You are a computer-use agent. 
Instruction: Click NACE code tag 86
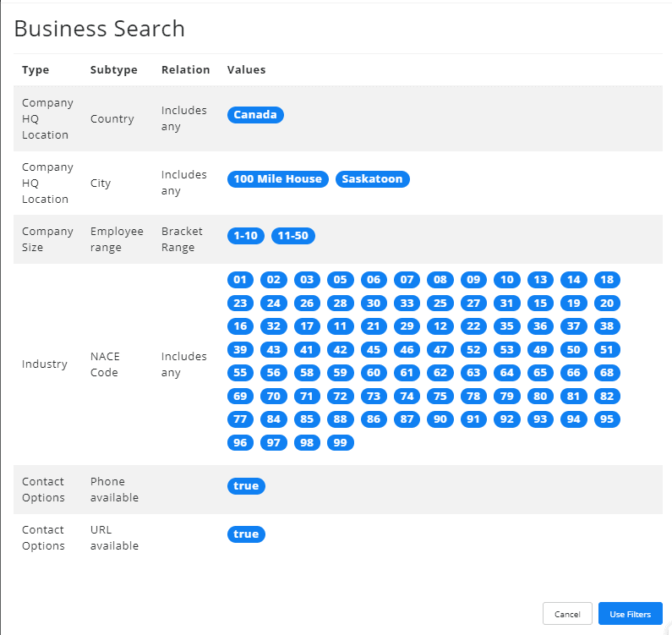coord(374,419)
